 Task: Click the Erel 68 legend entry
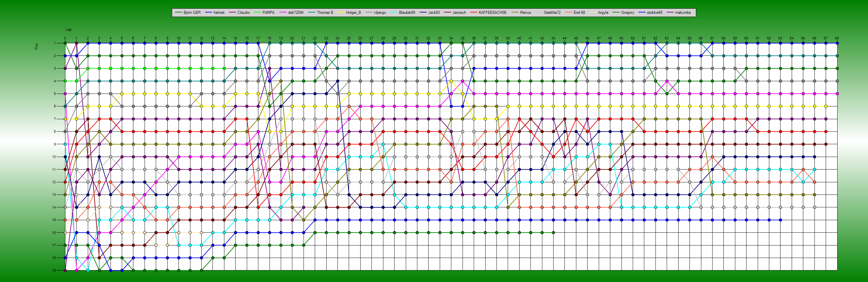pos(579,12)
